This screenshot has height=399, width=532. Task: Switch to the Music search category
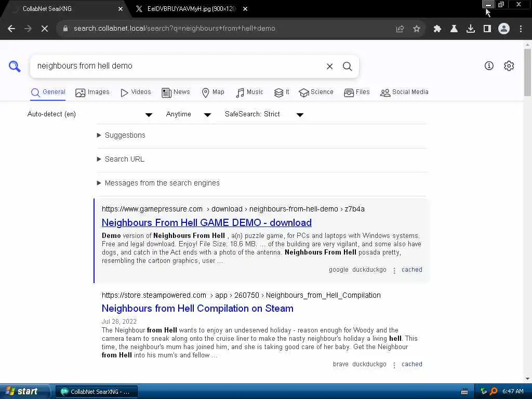[x=249, y=92]
